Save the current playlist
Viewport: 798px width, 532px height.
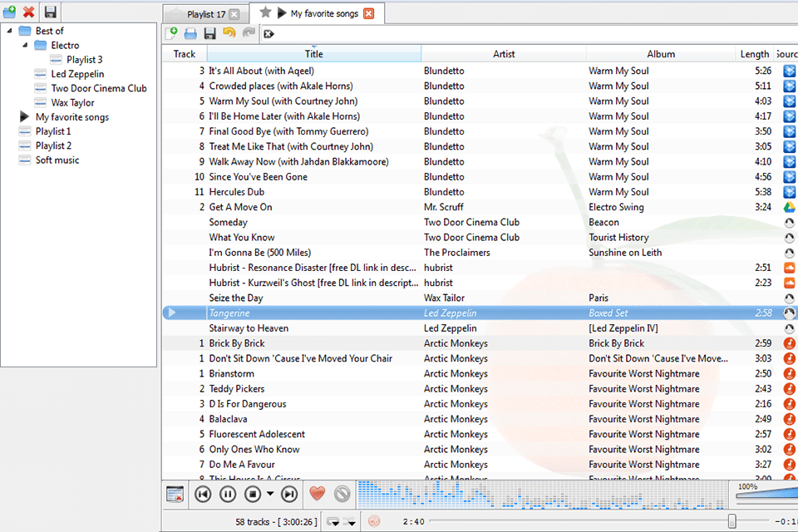click(x=209, y=33)
